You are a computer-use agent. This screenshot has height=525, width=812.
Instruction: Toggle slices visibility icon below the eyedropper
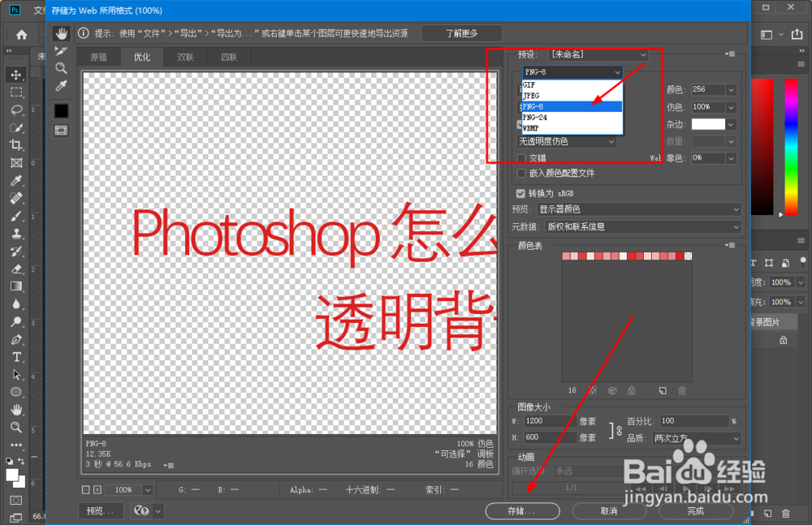tap(61, 130)
